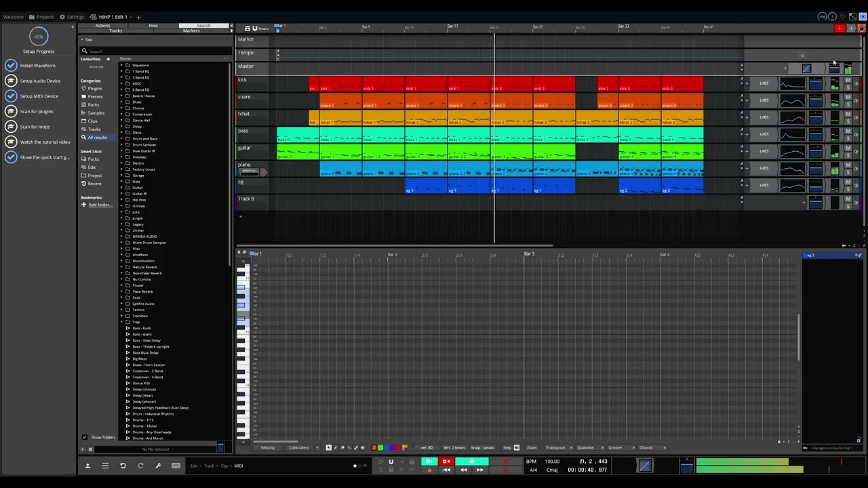The height and width of the screenshot is (488, 868).
Task: Collapse the Trap folder in browser
Action: coord(121,322)
